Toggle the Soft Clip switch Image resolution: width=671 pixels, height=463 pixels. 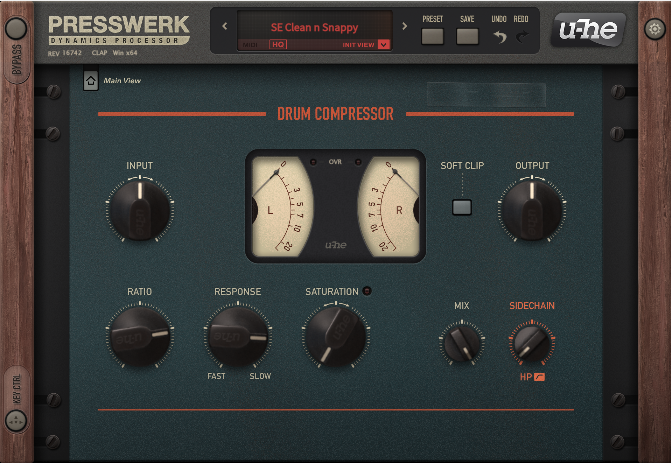pyautogui.click(x=462, y=208)
